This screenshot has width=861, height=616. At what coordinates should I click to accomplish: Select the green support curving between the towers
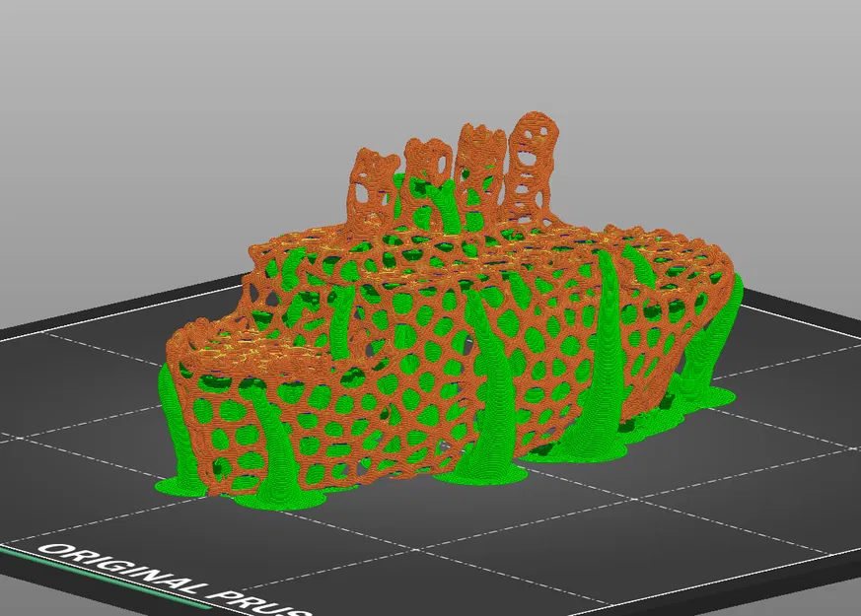pyautogui.click(x=451, y=208)
